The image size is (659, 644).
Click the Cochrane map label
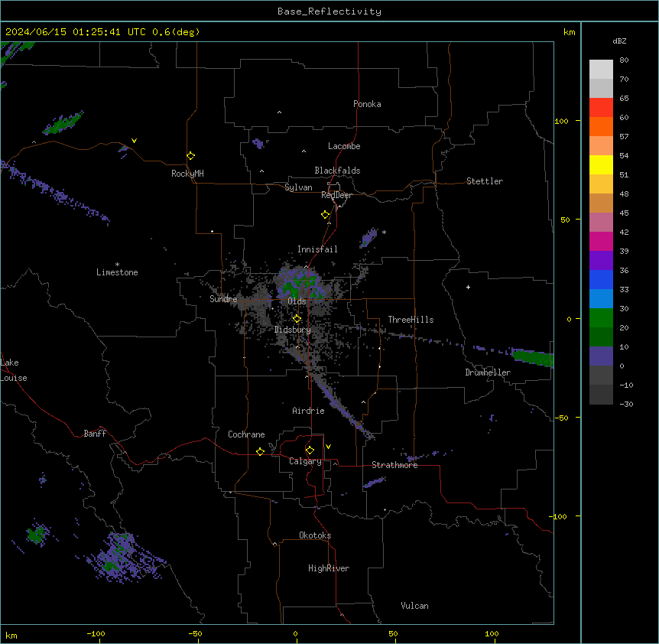pyautogui.click(x=246, y=434)
